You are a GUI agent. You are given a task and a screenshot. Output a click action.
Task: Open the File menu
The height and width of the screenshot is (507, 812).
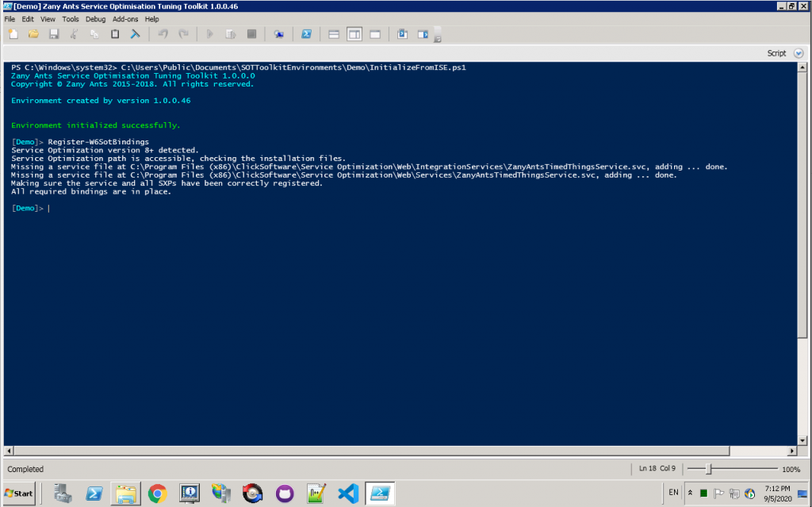(x=10, y=19)
